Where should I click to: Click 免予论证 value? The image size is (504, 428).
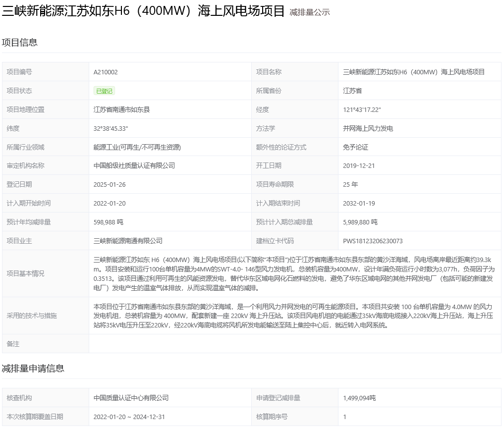(x=355, y=147)
